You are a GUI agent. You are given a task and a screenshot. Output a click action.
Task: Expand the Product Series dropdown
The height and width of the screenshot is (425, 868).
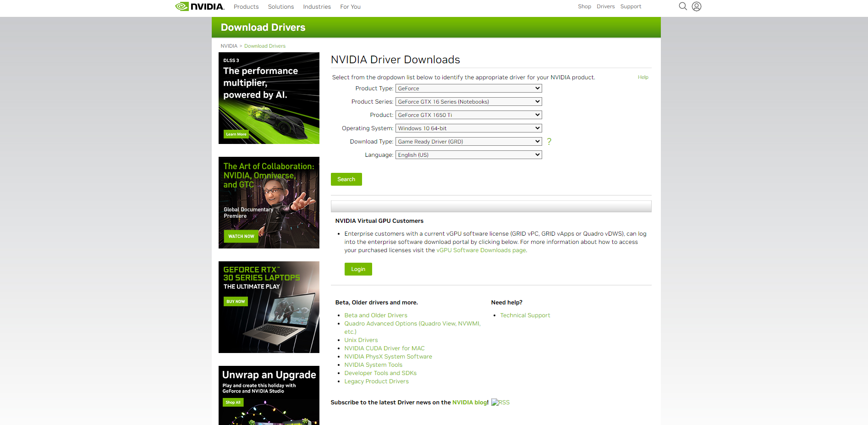(x=468, y=102)
